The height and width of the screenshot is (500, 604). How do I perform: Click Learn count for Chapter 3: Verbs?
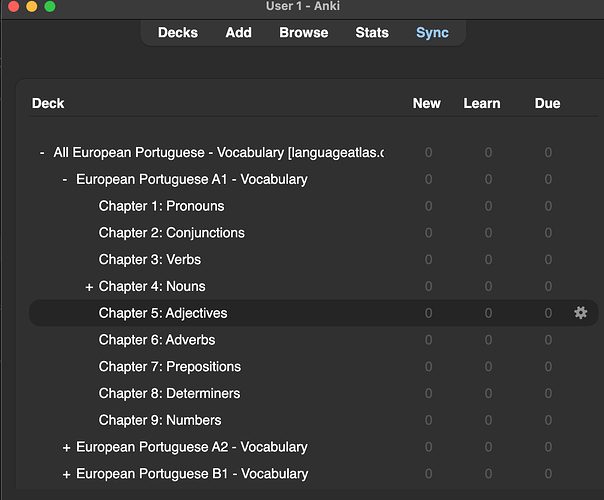coord(488,260)
